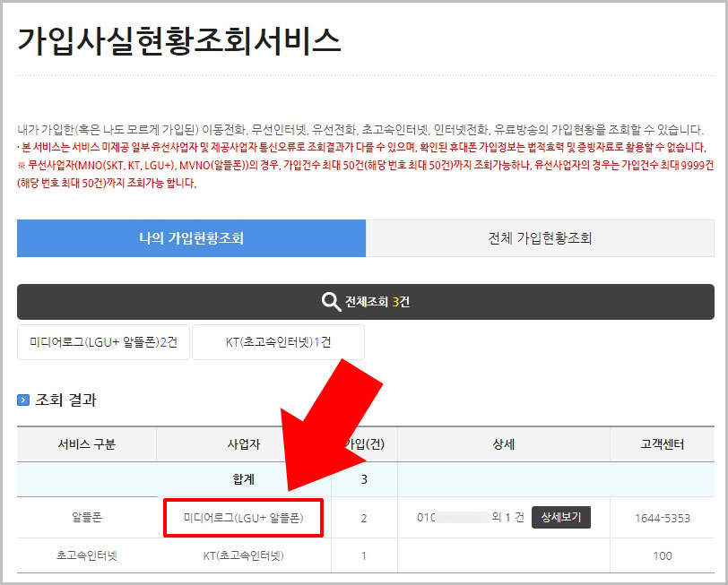
Task: Click the customer center number 100
Action: (x=662, y=556)
